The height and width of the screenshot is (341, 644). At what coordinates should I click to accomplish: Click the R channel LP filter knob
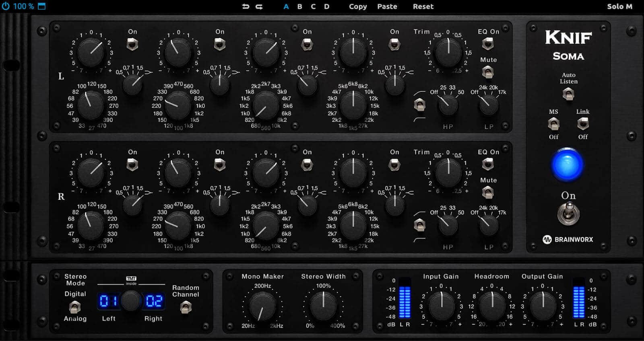tap(489, 226)
